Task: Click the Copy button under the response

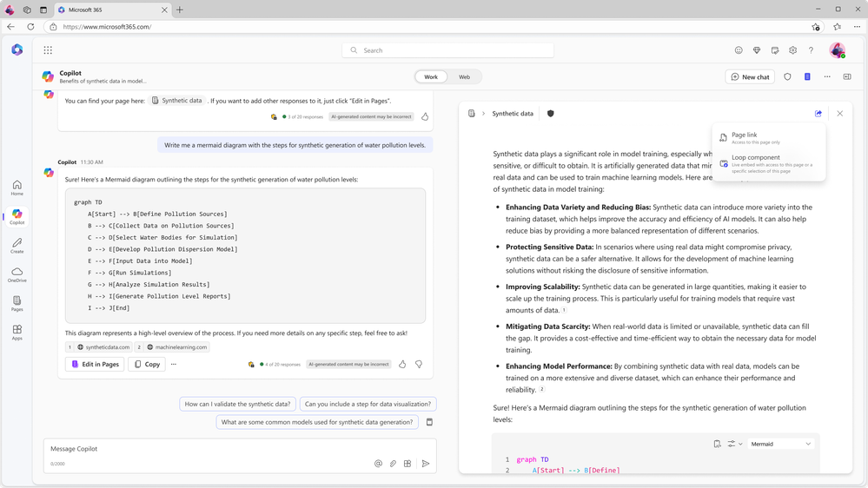Action: (x=147, y=364)
